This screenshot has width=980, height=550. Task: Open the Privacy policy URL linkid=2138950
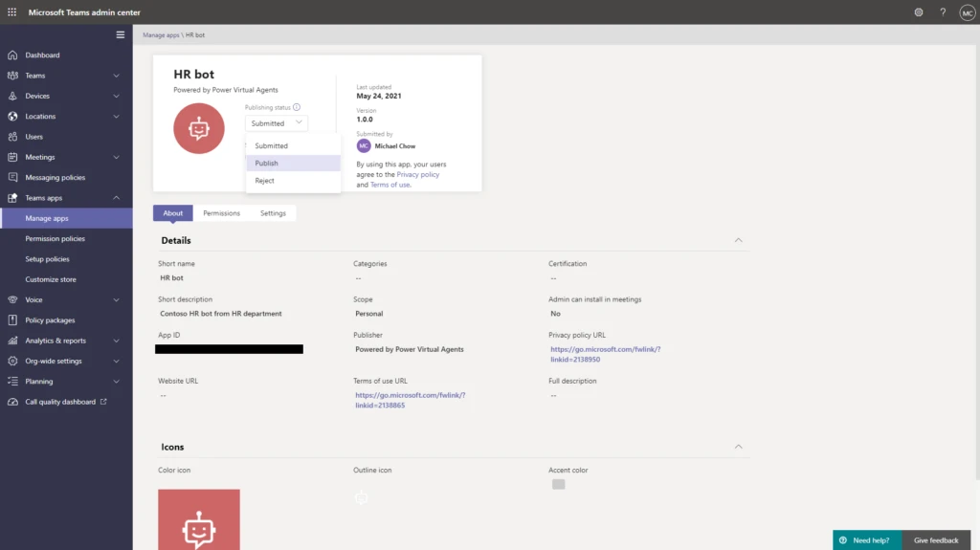click(605, 354)
